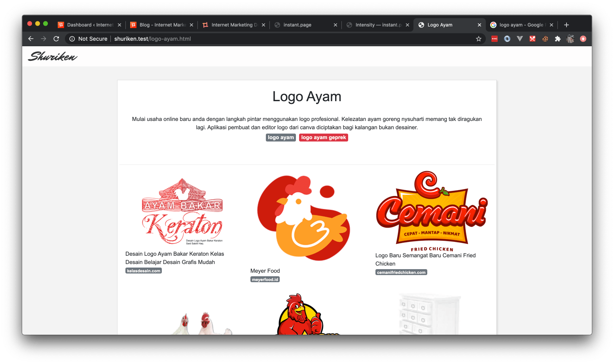The height and width of the screenshot is (364, 614).
Task: Open the Chrome profile avatar
Action: 570,39
